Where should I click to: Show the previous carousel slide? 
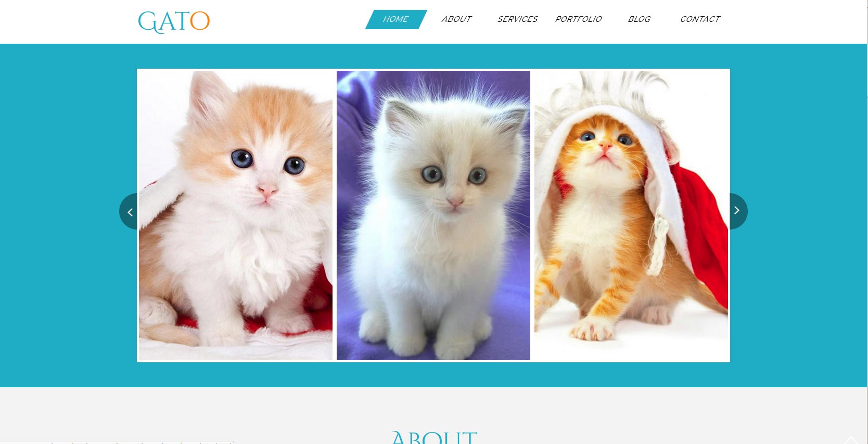(129, 211)
